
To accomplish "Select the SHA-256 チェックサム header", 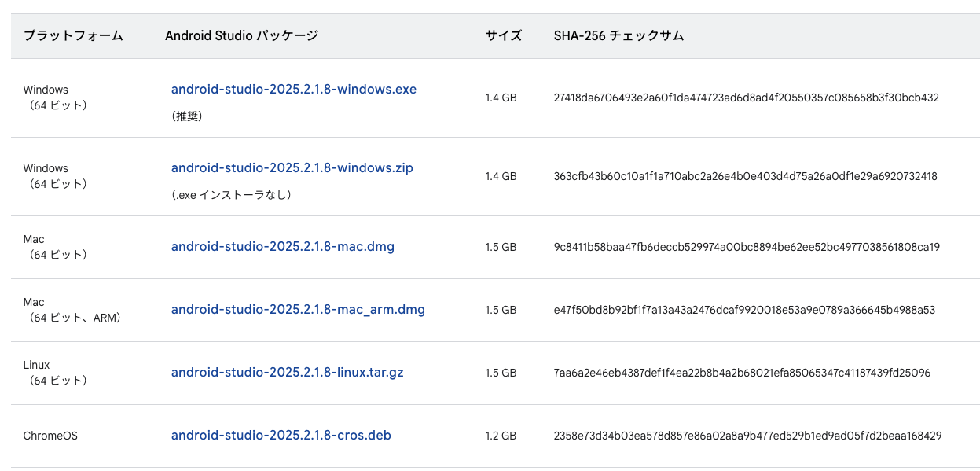I will (618, 35).
